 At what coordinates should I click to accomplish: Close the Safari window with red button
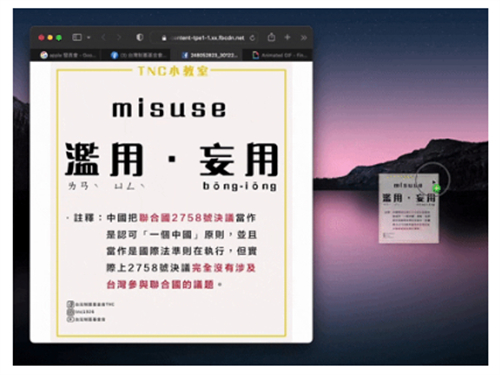coord(41,38)
